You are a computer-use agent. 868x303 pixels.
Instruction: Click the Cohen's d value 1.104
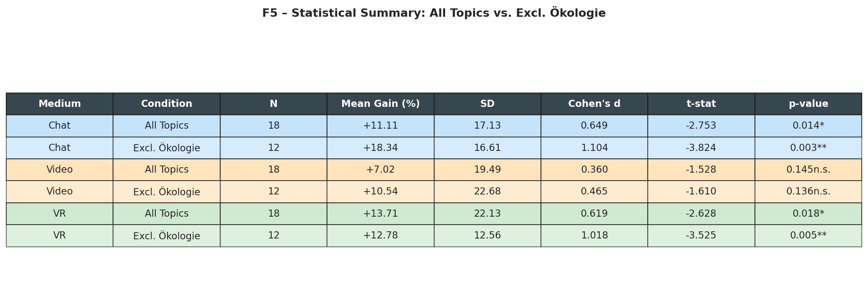click(594, 148)
